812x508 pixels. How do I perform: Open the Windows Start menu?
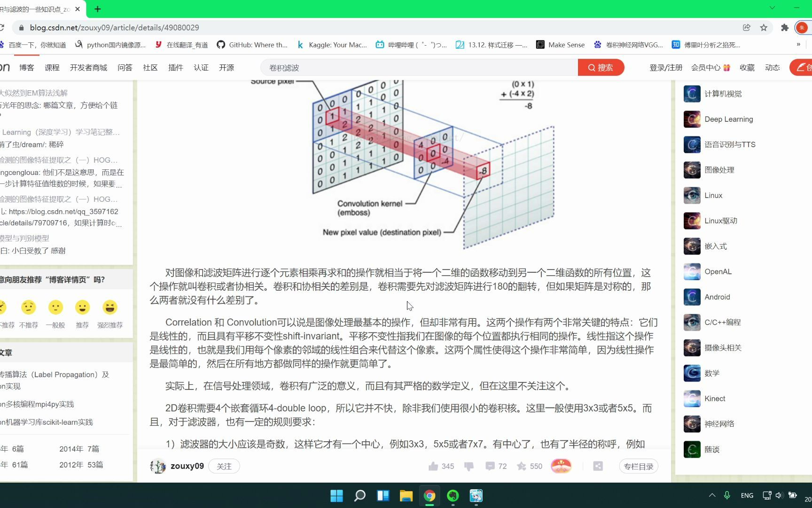click(x=336, y=496)
